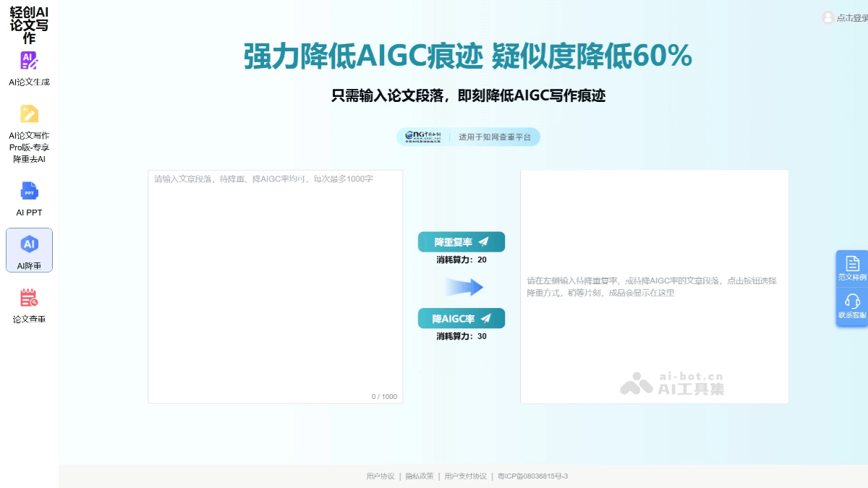Image resolution: width=868 pixels, height=488 pixels.
Task: Click the user avatar icon top right
Action: point(827,18)
